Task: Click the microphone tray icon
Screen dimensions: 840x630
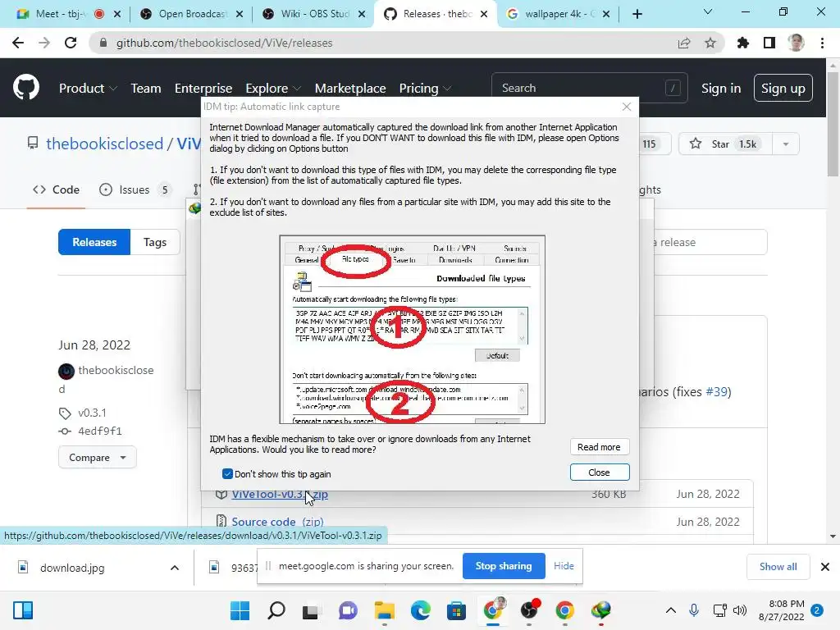Action: click(694, 610)
